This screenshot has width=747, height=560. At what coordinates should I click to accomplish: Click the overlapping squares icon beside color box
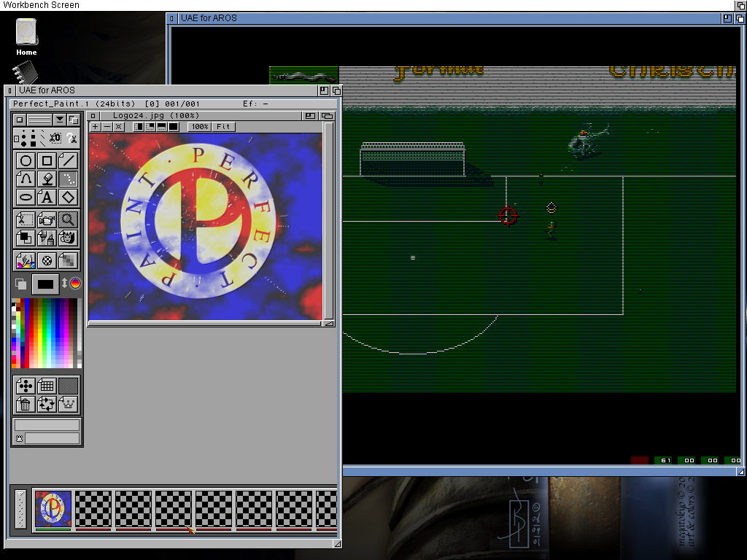20,284
